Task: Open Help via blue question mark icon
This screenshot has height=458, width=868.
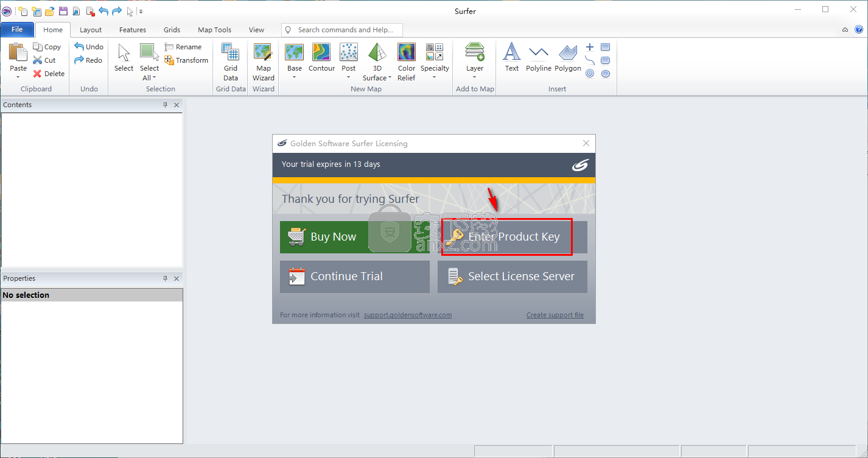Action: pyautogui.click(x=859, y=29)
